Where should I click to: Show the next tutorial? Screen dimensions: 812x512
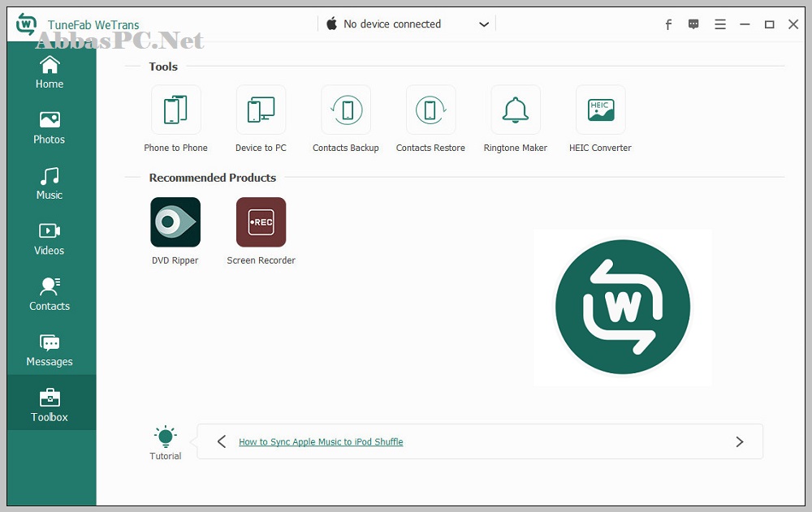tap(740, 441)
